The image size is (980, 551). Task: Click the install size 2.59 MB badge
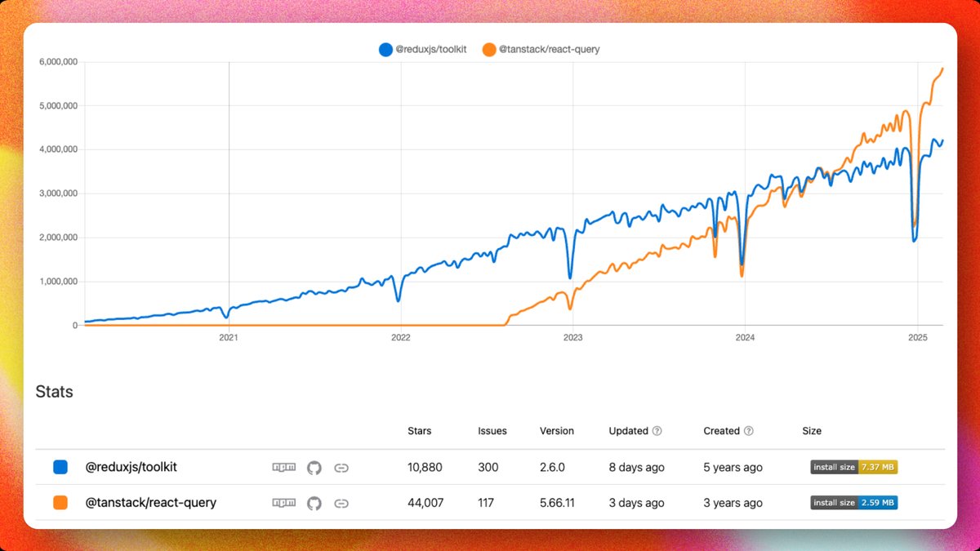(853, 503)
